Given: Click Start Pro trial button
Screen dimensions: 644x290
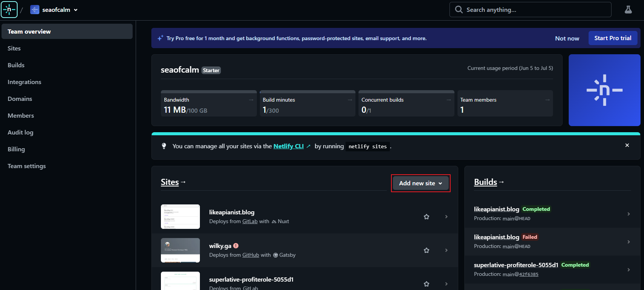Looking at the screenshot, I should (613, 38).
